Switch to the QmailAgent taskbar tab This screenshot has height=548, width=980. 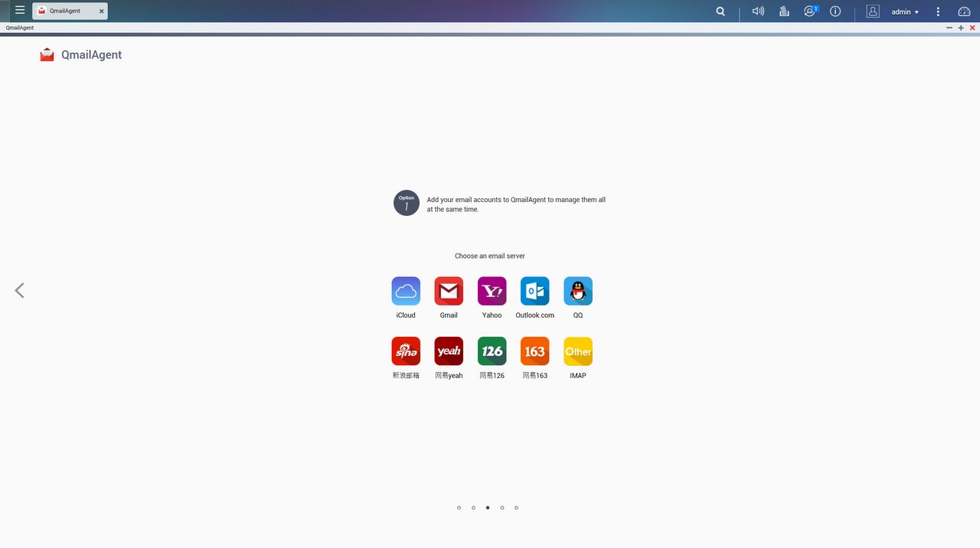(x=70, y=11)
